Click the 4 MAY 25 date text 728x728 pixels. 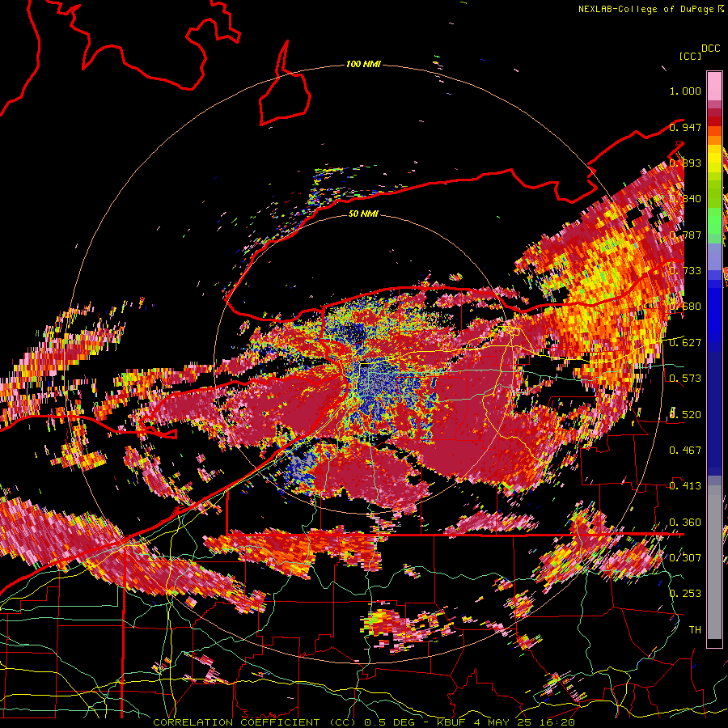point(504,722)
